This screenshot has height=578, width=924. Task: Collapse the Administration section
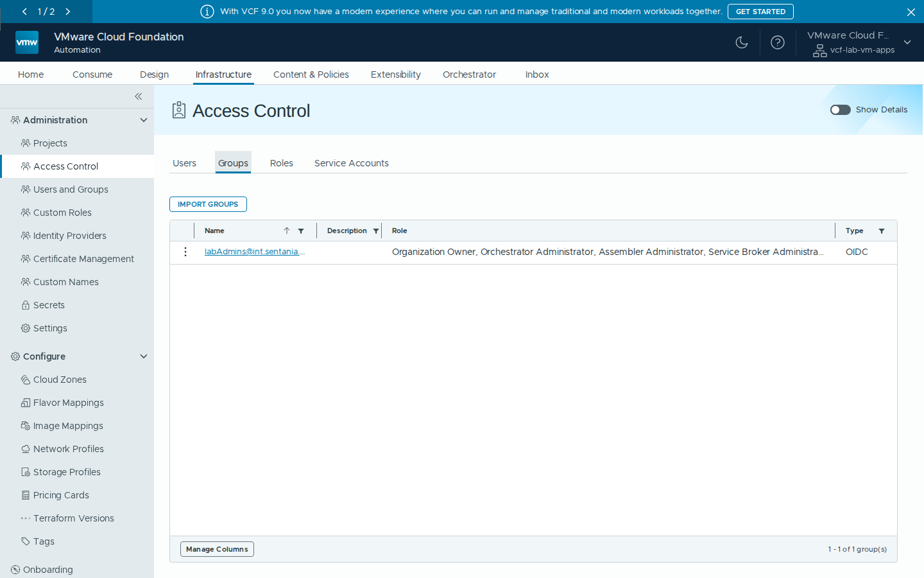click(144, 120)
